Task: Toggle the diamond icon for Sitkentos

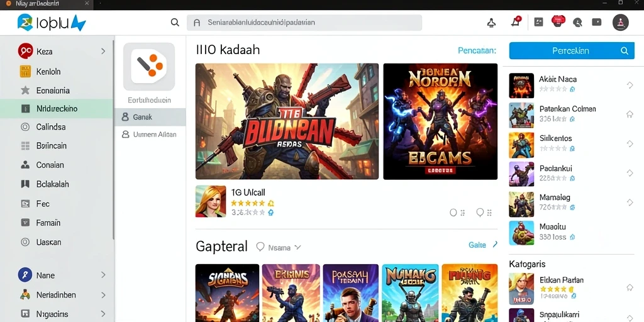Action: [x=630, y=144]
